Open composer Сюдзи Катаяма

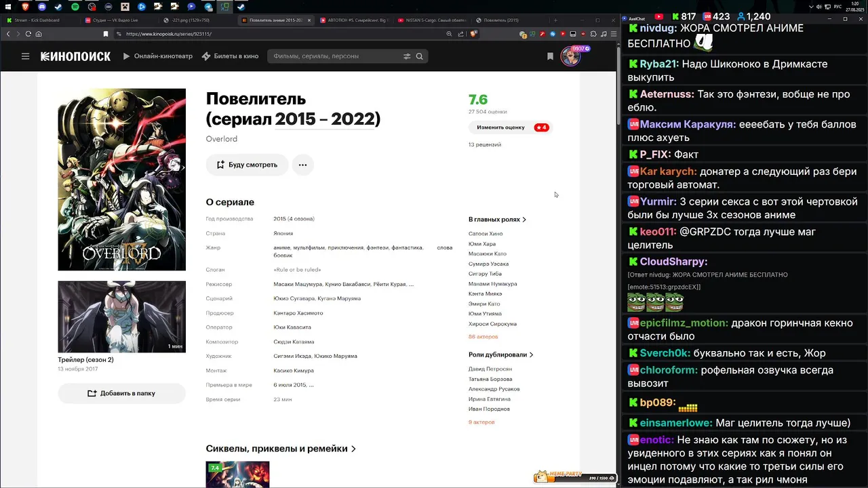click(294, 342)
